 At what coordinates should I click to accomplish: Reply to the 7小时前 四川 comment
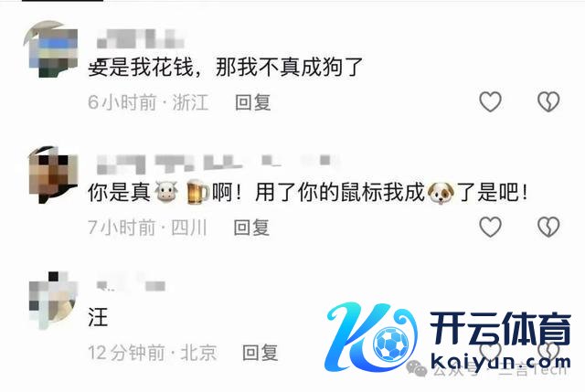coord(251,228)
